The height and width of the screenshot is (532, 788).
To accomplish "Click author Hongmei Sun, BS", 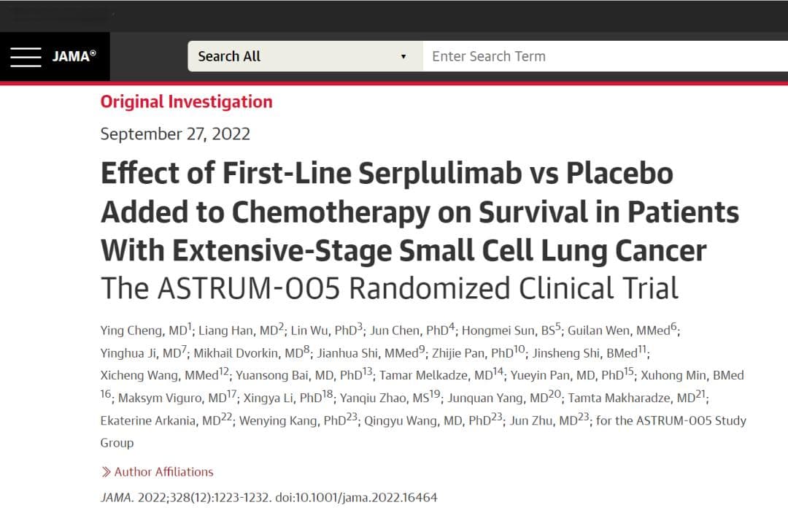I will coord(508,331).
